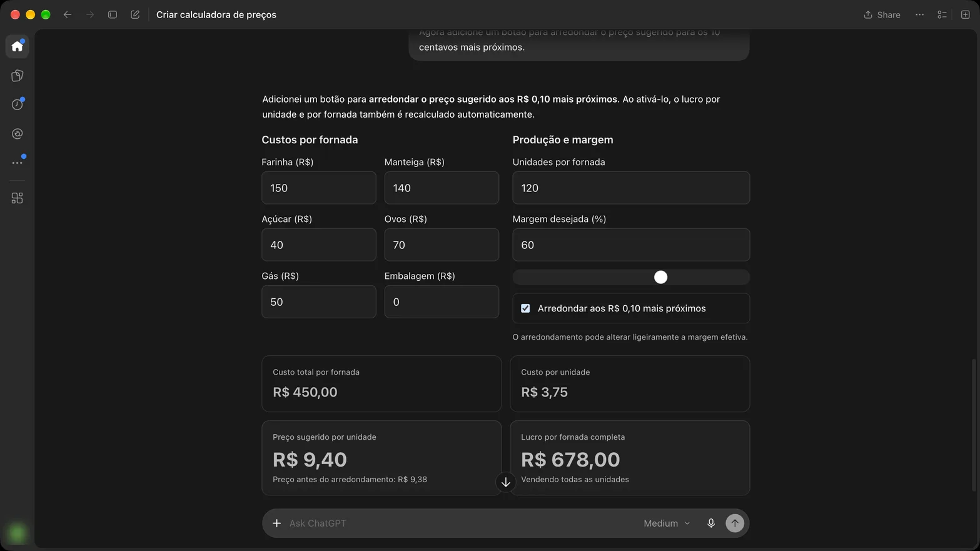
Task: Click the Ovos (R$) field with 70
Action: [442, 245]
